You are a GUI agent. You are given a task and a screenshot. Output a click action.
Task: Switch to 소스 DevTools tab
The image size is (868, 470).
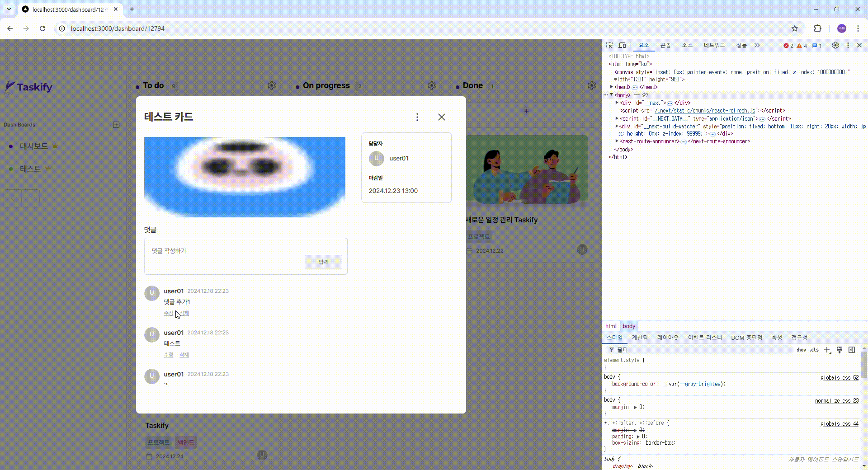687,45
